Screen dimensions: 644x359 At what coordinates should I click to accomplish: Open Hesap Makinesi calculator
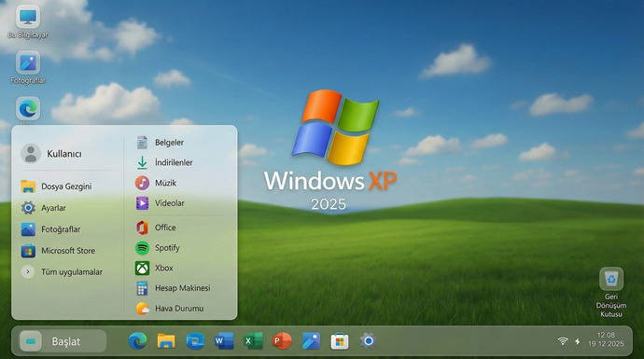pyautogui.click(x=173, y=288)
